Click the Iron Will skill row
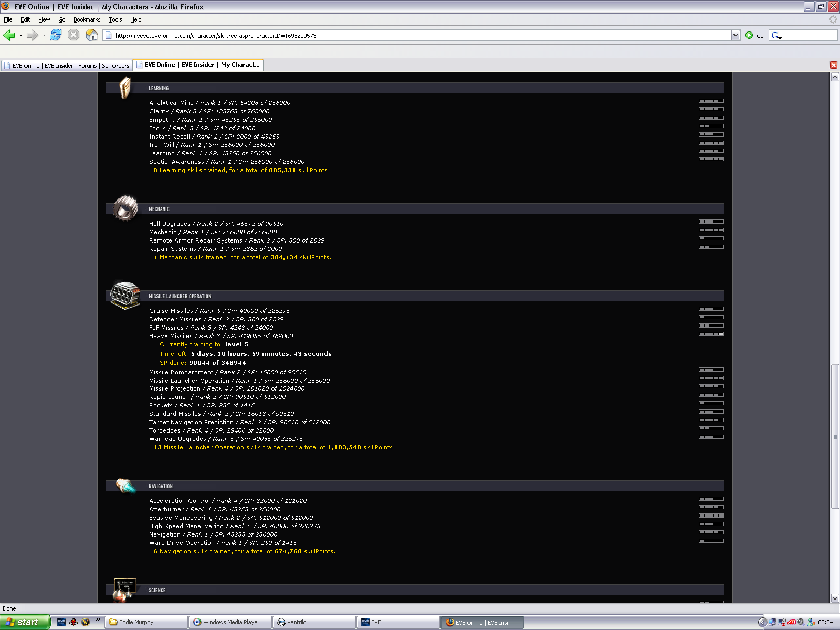This screenshot has height=630, width=840. 212,145
